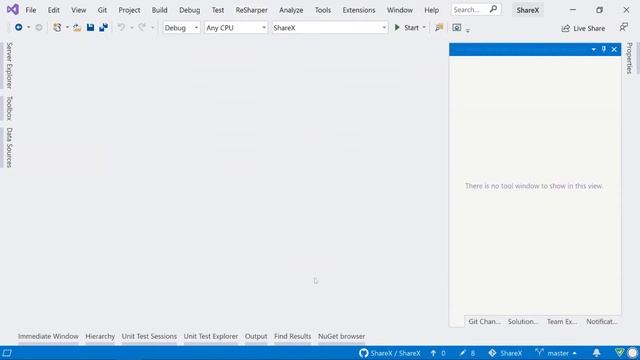The width and height of the screenshot is (640, 360).
Task: Click the GitHub ShareX / ShareX status item
Action: [x=390, y=353]
